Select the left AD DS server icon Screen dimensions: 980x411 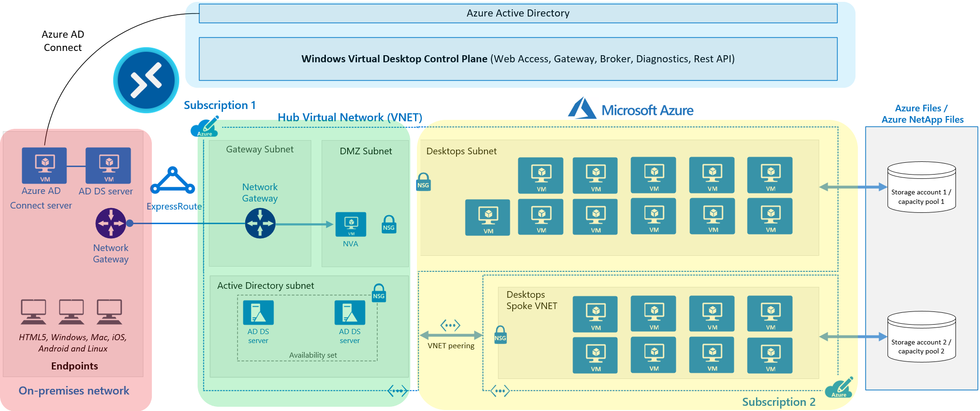[258, 313]
